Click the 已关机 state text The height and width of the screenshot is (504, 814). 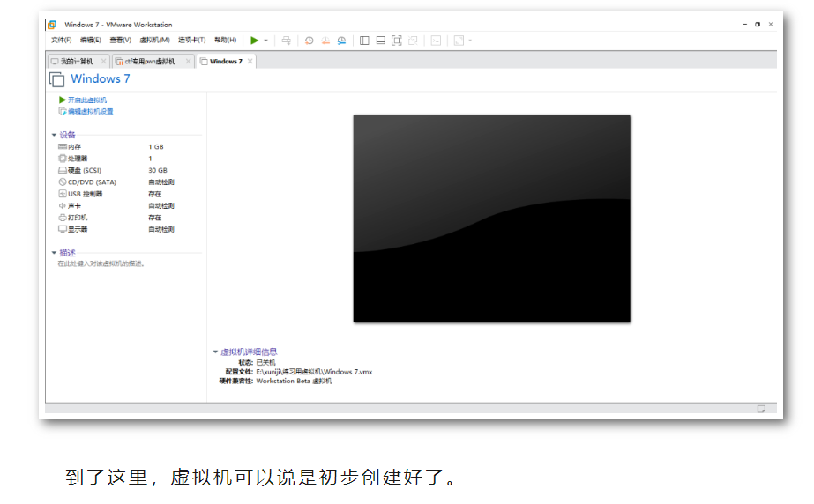pos(265,362)
